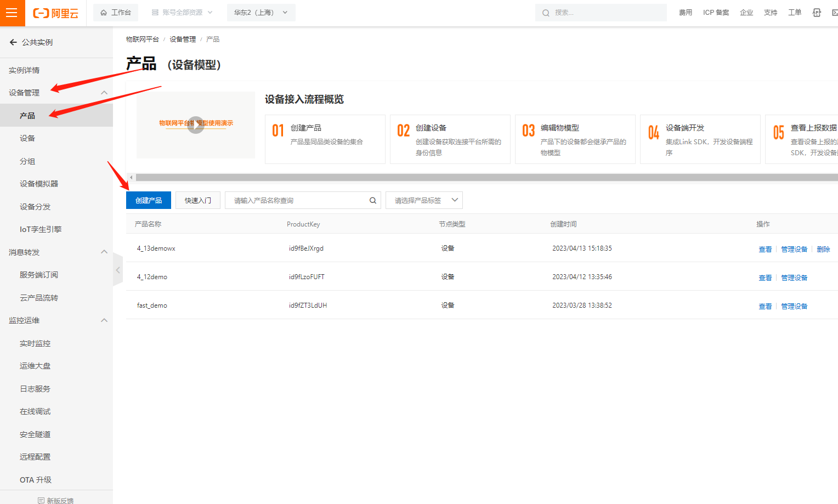
Task: Click the search magnifier in product name field
Action: (373, 201)
